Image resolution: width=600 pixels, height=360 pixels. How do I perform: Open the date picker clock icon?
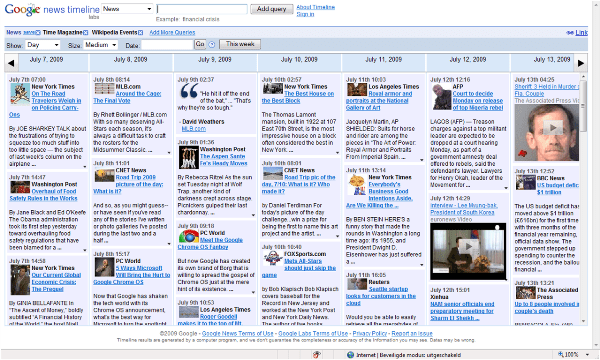[x=212, y=44]
